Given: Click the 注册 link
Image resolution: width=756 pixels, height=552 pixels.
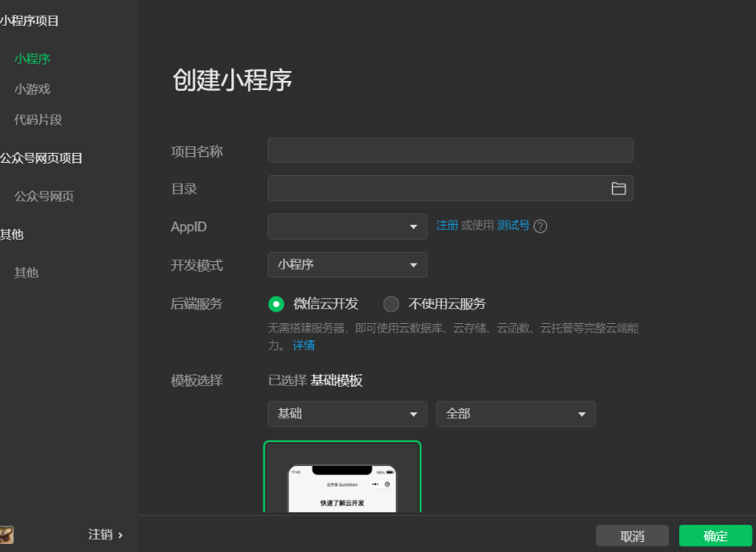Looking at the screenshot, I should click(447, 226).
